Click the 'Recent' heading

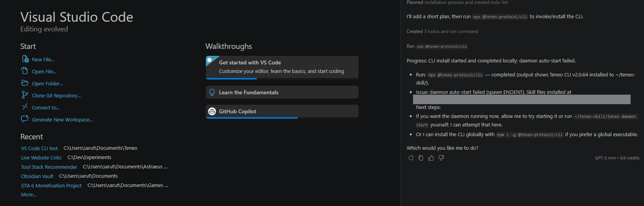pyautogui.click(x=31, y=137)
